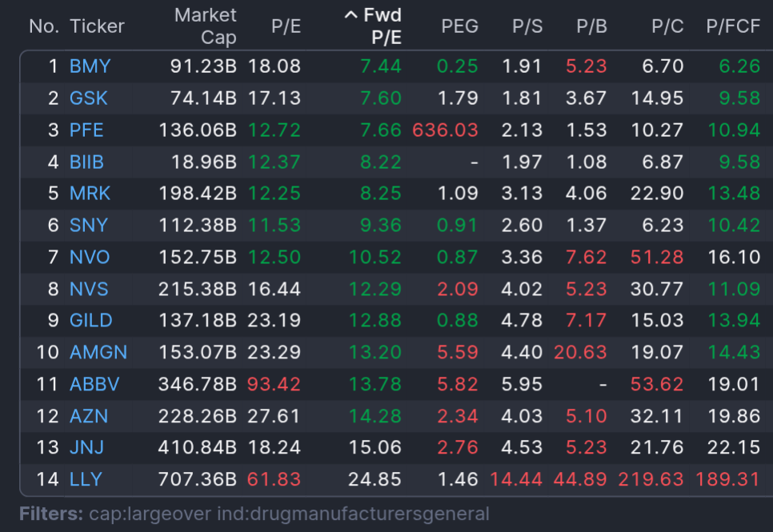
Task: Open AZN ticker link
Action: pos(89,416)
